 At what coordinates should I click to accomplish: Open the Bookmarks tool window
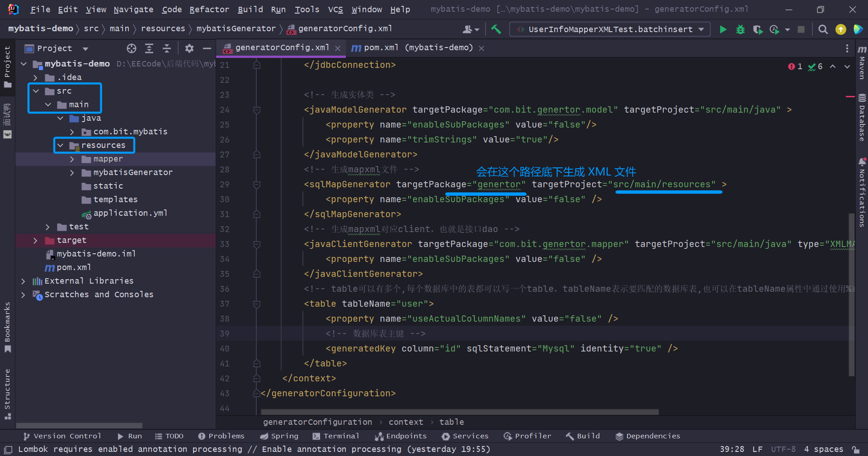7,327
